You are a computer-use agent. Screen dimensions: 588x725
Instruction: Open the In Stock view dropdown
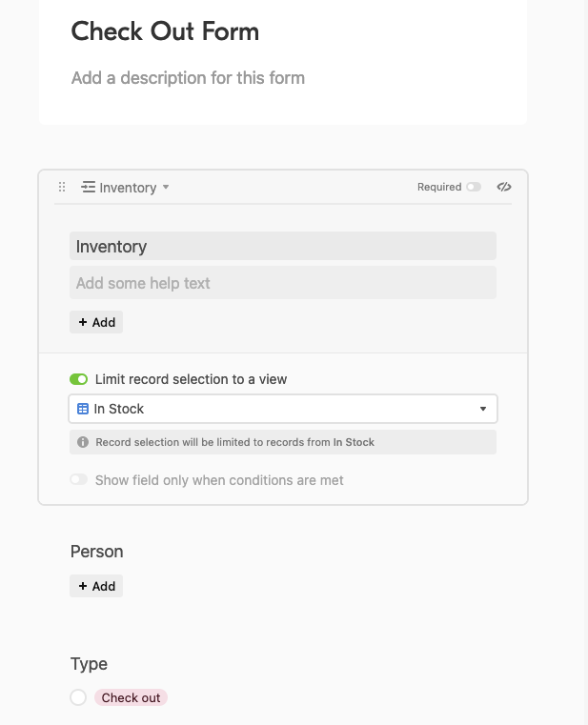pyautogui.click(x=283, y=409)
